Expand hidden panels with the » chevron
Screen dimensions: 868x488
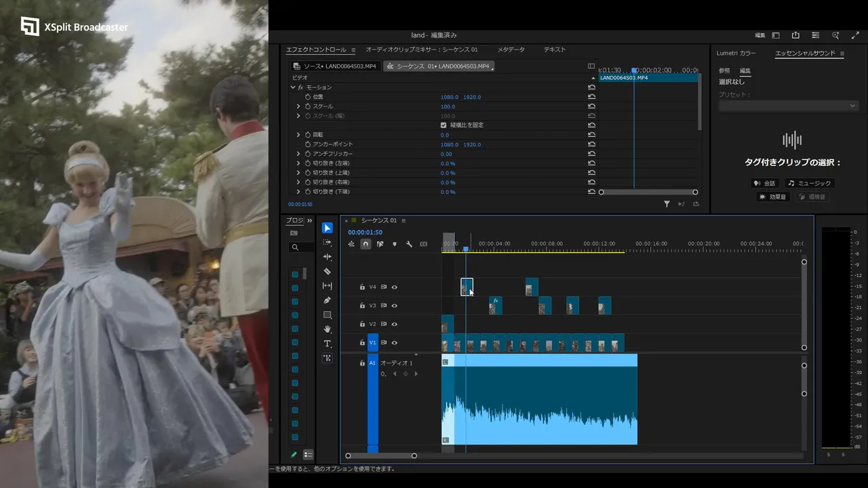point(310,221)
